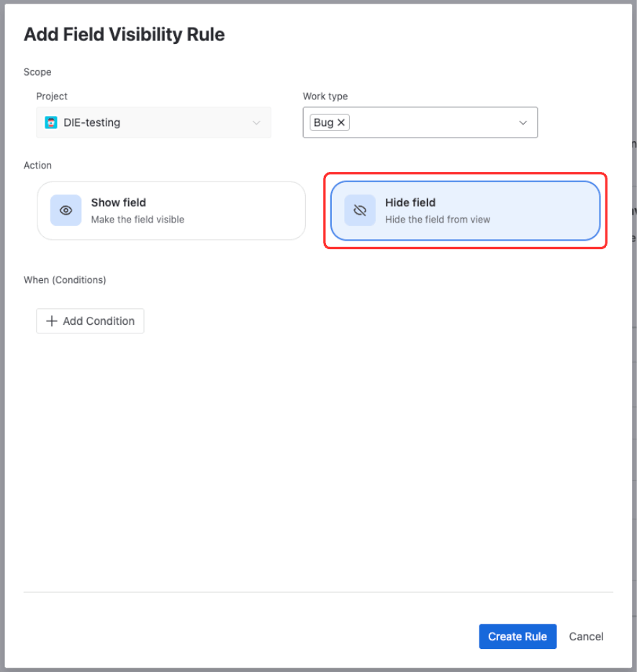The image size is (637, 672).
Task: Click the When (Conditions) section label
Action: [65, 279]
